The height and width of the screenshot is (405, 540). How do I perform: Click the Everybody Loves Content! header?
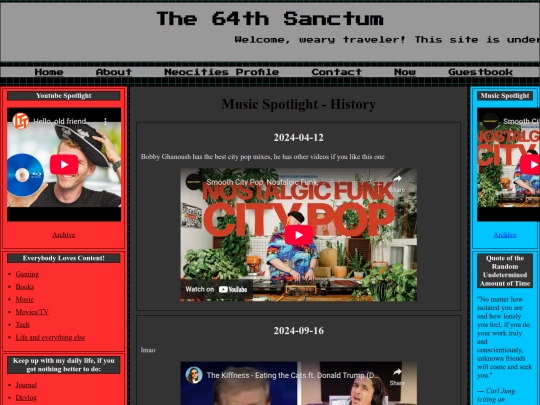(64, 258)
